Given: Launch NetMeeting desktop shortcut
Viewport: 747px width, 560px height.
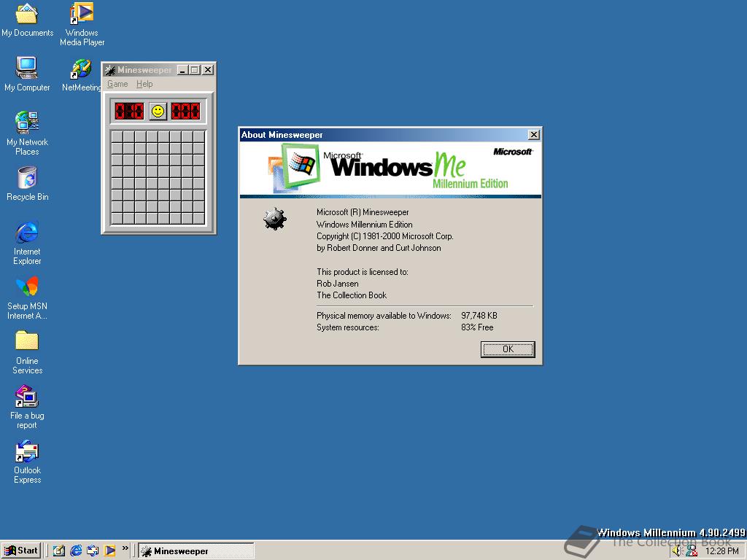Looking at the screenshot, I should pyautogui.click(x=82, y=75).
